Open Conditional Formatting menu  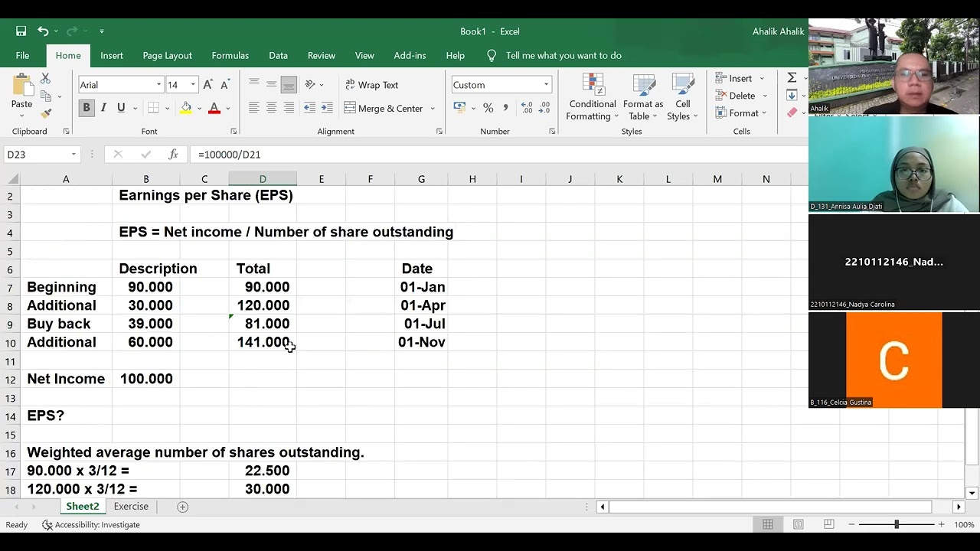592,97
